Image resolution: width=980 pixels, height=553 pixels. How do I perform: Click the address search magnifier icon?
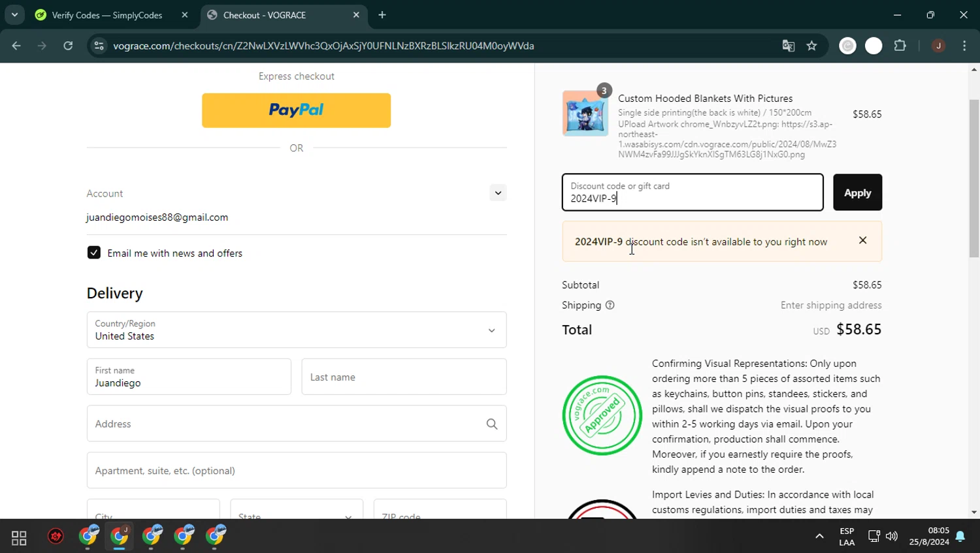[x=492, y=424]
